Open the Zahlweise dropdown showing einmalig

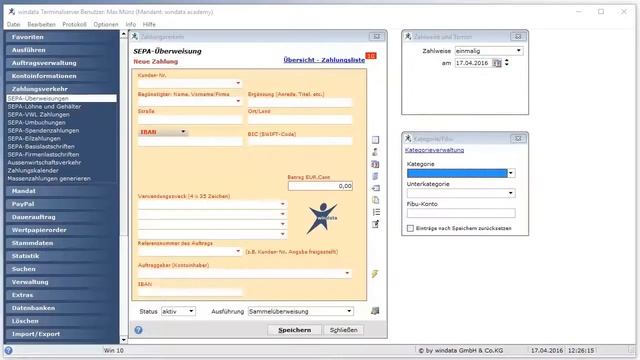(x=518, y=51)
